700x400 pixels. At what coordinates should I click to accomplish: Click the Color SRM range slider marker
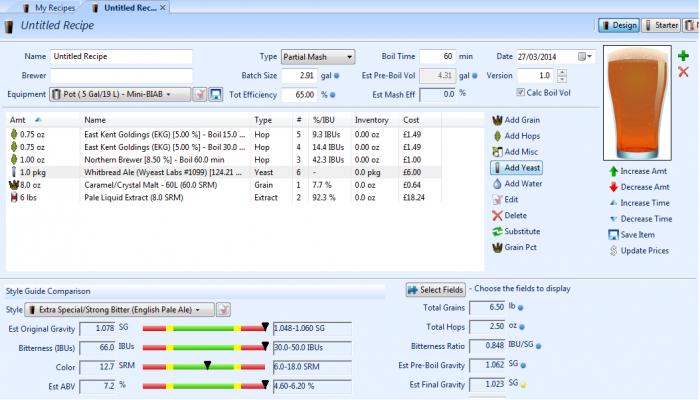[x=208, y=366]
